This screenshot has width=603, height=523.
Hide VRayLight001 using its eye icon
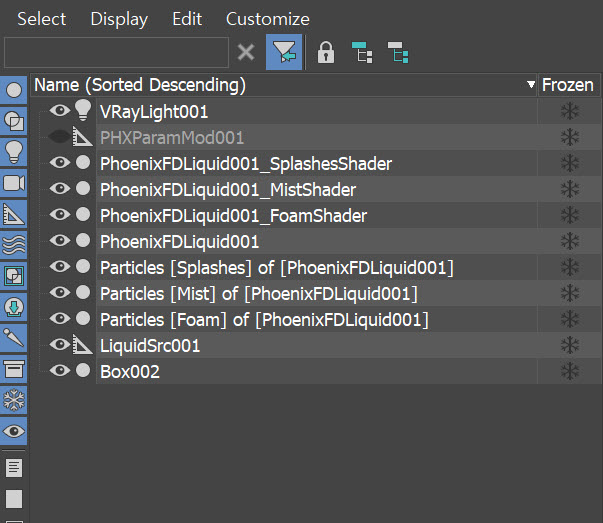click(60, 111)
